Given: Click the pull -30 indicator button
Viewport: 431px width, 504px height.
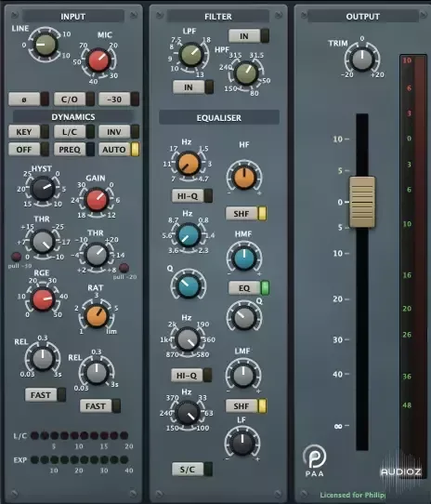Looking at the screenshot, I should tap(17, 257).
